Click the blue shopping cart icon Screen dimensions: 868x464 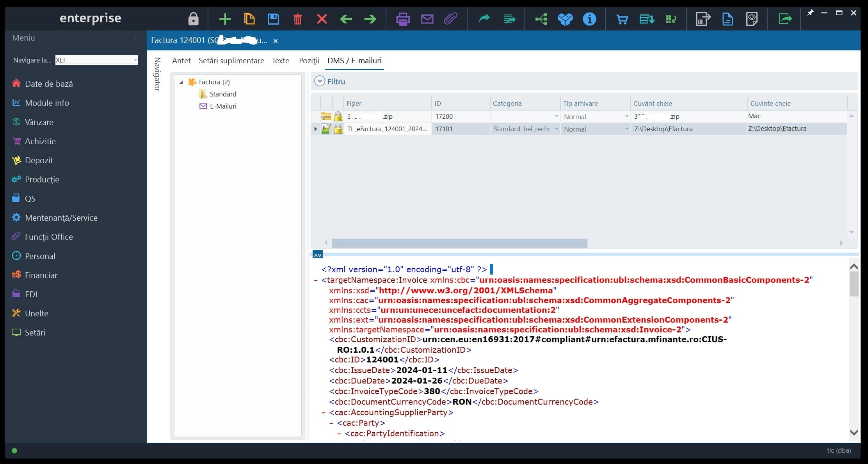622,19
